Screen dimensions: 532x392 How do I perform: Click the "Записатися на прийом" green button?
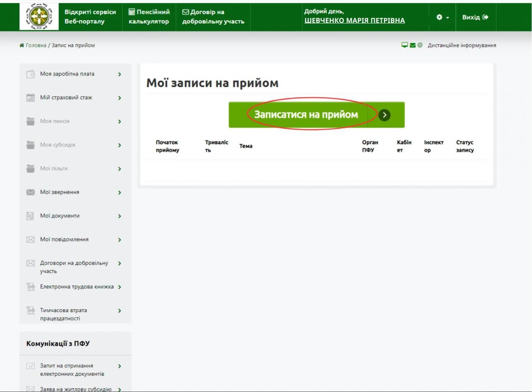[x=306, y=115]
